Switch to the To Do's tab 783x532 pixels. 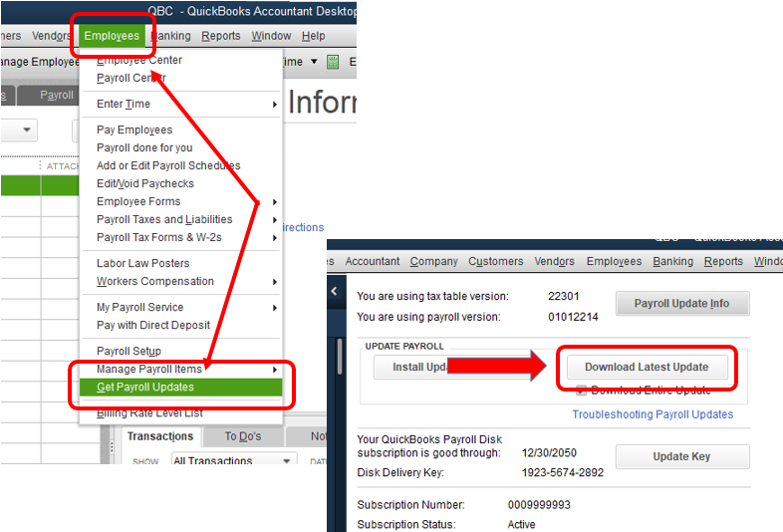click(243, 436)
